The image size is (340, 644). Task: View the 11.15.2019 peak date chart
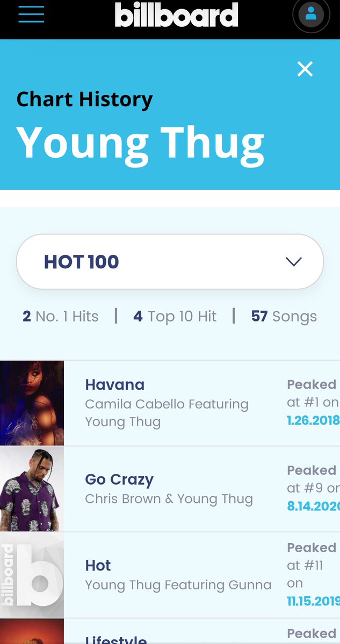[313, 601]
